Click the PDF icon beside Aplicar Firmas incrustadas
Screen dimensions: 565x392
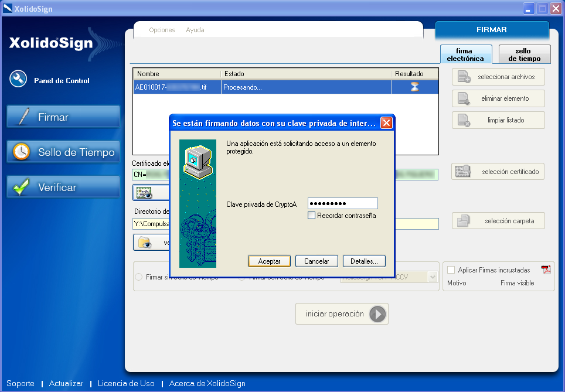click(546, 270)
